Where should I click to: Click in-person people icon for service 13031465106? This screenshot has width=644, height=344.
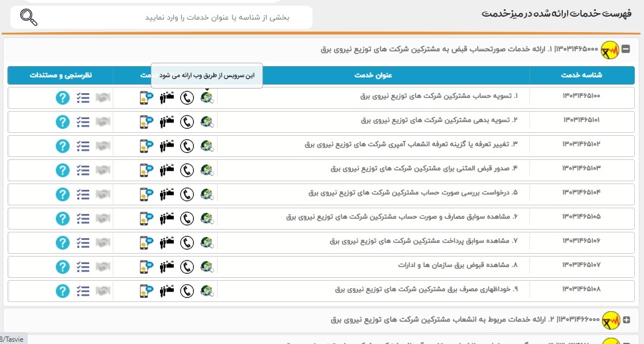167,243
